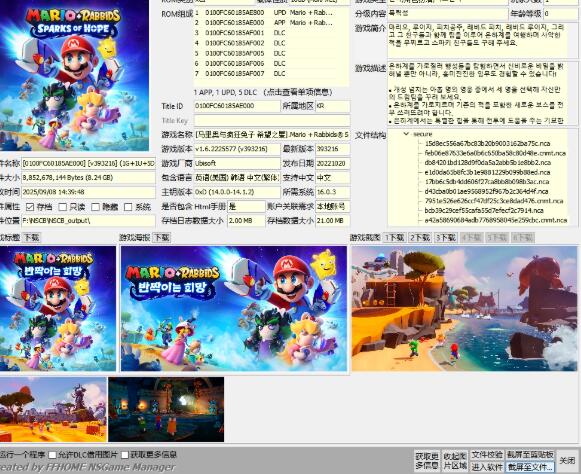Image resolution: width=581 pixels, height=474 pixels.
Task: Click the Sparks of Hope cover art at top
Action: click(74, 75)
